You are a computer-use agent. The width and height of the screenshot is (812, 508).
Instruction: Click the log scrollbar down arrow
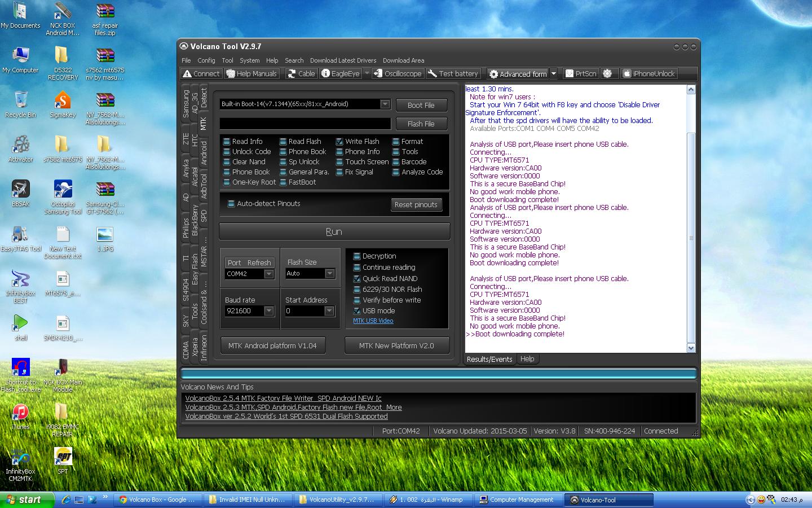pos(691,348)
